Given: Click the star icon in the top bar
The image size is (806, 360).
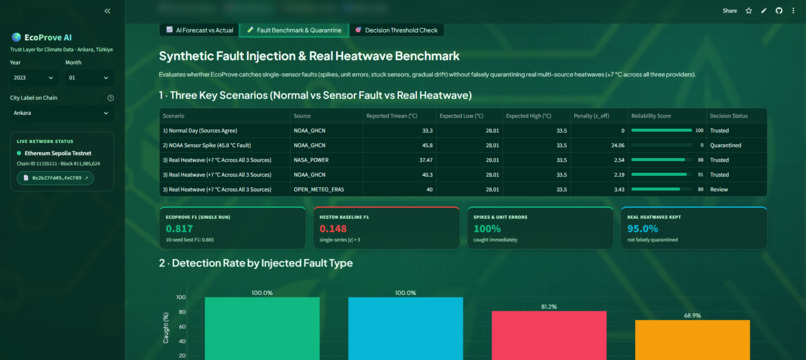Looking at the screenshot, I should [748, 11].
